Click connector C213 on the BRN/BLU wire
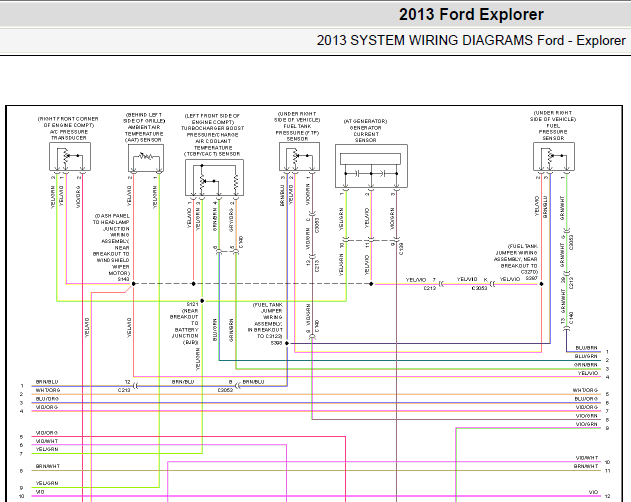This screenshot has width=631, height=502. click(x=124, y=390)
